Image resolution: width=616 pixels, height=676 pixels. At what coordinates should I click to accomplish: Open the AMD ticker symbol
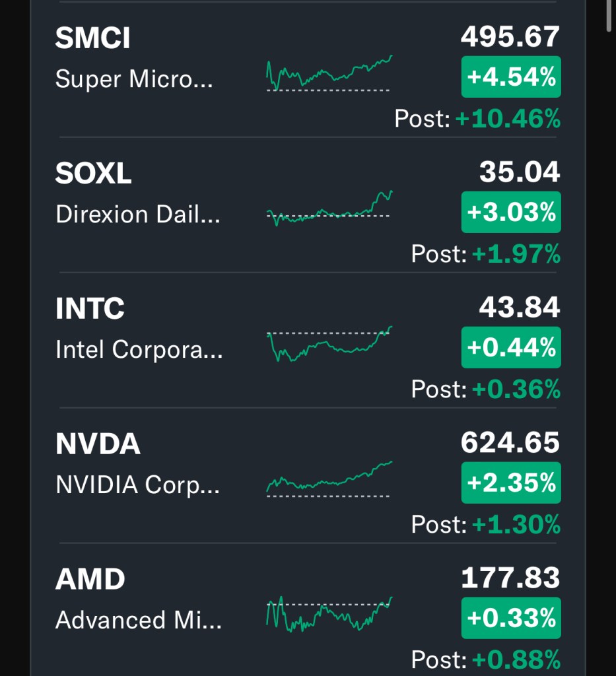point(90,580)
